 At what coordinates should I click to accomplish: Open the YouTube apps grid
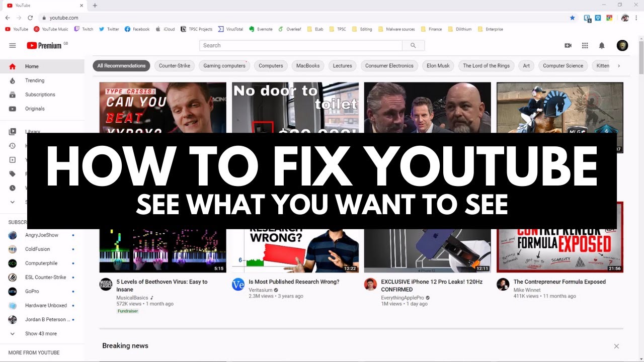pyautogui.click(x=585, y=45)
